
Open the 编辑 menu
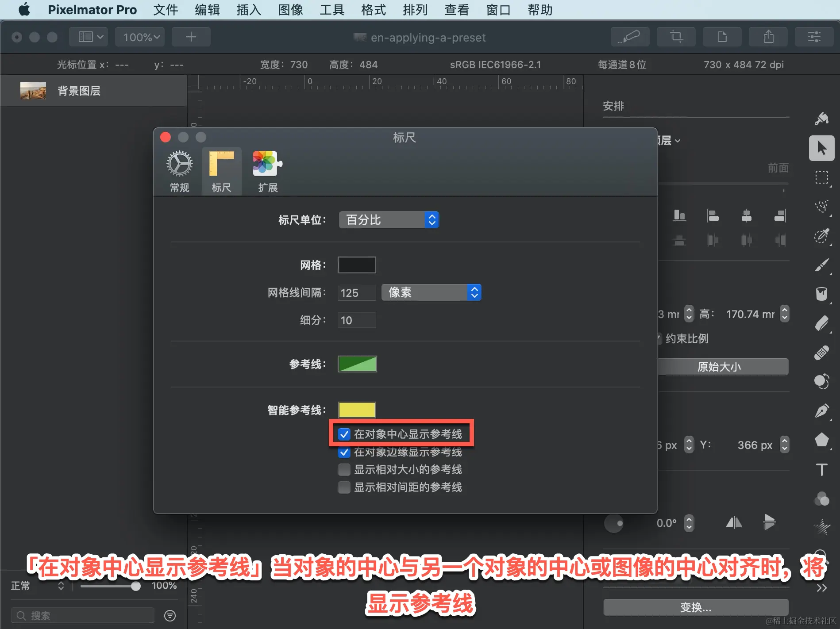[207, 9]
